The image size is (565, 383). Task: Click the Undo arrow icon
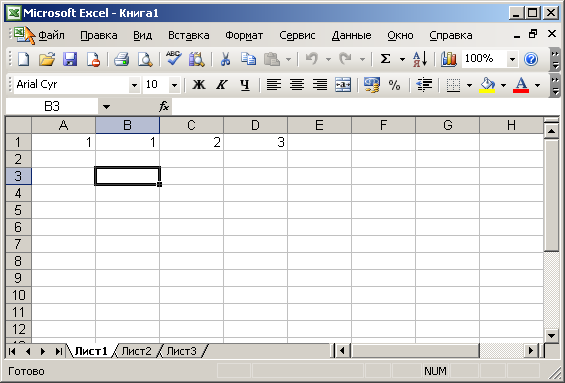(312, 59)
